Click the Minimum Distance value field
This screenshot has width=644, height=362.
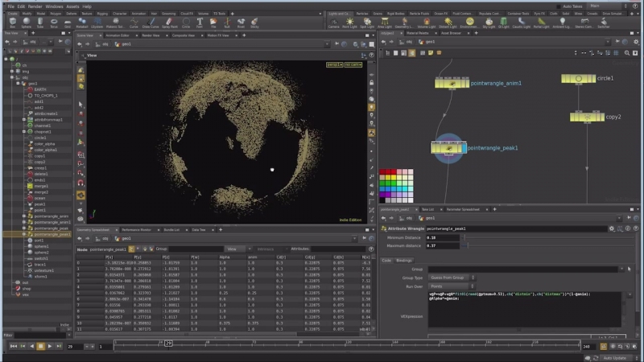point(442,237)
